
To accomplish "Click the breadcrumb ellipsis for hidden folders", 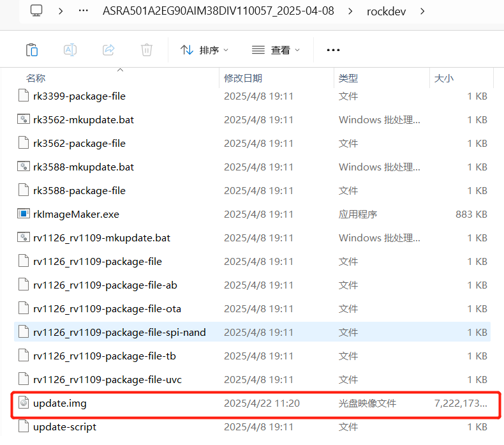I will tap(83, 11).
